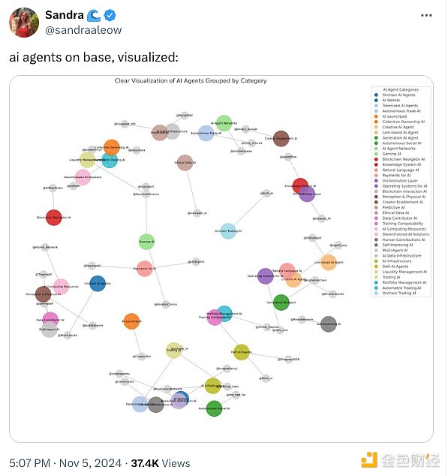Select the light blue Onchain Trading AI node
The width and height of the screenshot is (448, 476).
(x=228, y=231)
